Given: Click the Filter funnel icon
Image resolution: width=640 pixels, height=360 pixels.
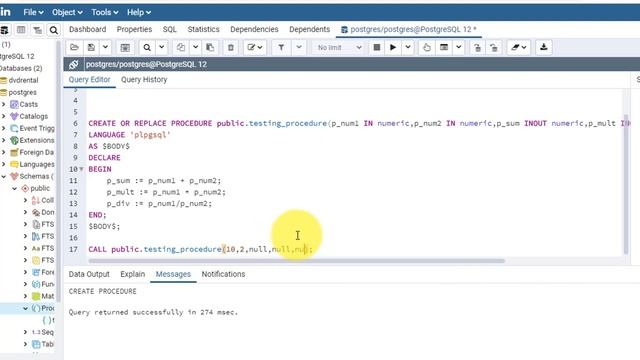Looking at the screenshot, I should pyautogui.click(x=281, y=47).
